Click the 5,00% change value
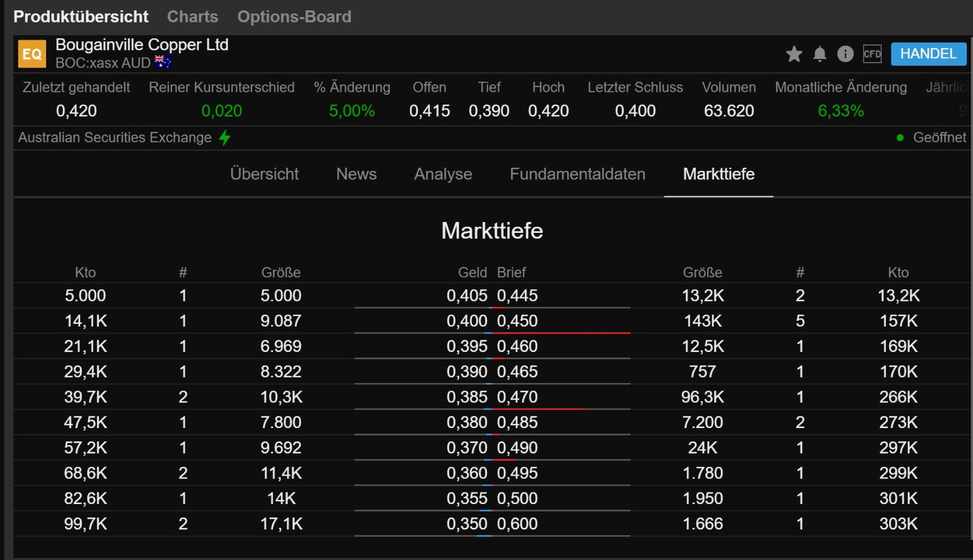 click(x=352, y=111)
